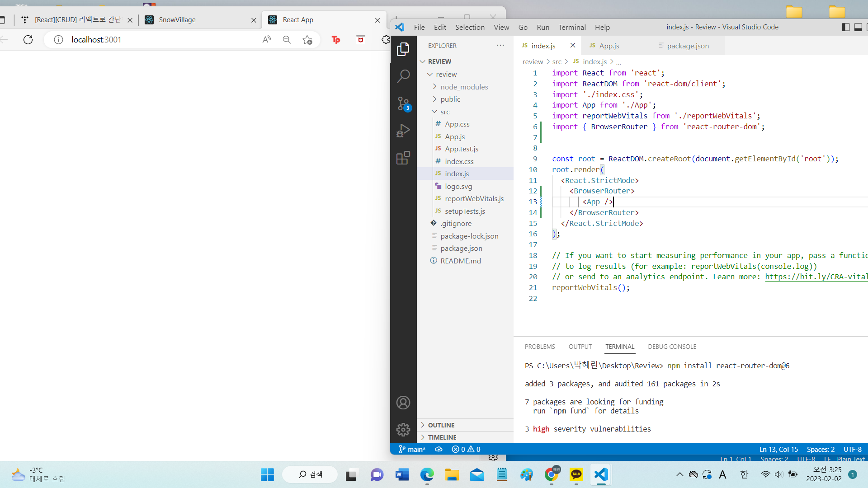Switch to package.json editor tab
This screenshot has width=868, height=488.
click(x=688, y=46)
